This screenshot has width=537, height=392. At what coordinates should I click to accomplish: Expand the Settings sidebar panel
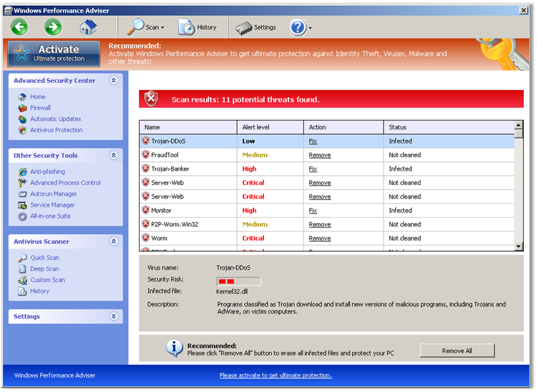point(113,316)
